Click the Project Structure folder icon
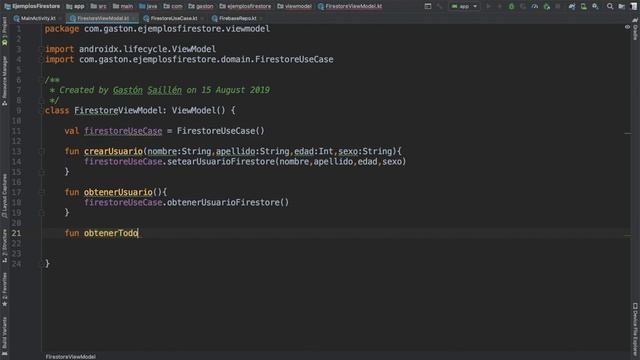The image size is (640, 360). [x=621, y=6]
